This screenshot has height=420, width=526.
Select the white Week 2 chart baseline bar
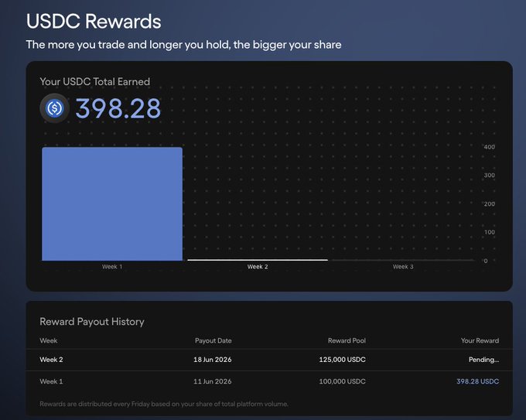click(258, 260)
